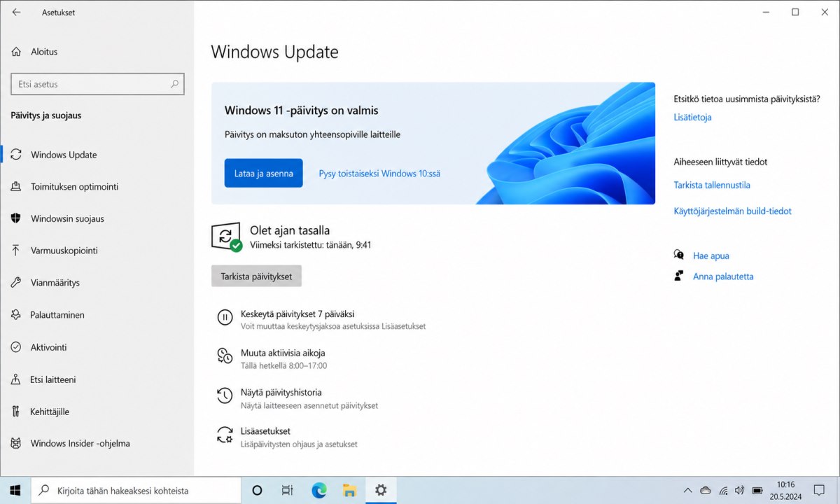Select the Windows Update sync icon in sidebar

(x=16, y=155)
